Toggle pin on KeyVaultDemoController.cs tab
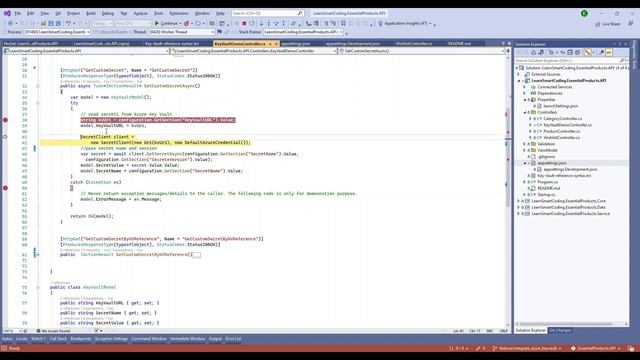The height and width of the screenshot is (360, 640). coord(270,44)
